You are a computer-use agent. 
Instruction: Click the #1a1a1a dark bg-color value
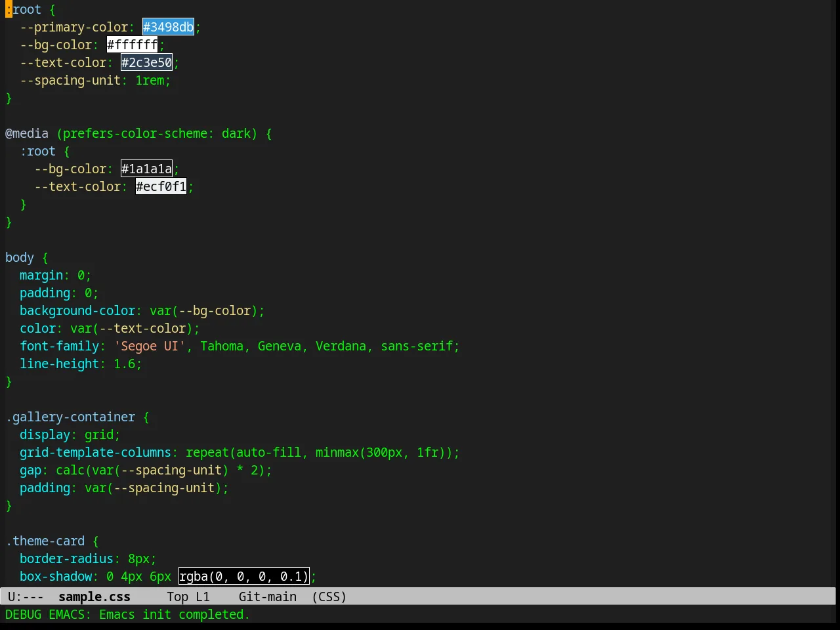pyautogui.click(x=146, y=169)
